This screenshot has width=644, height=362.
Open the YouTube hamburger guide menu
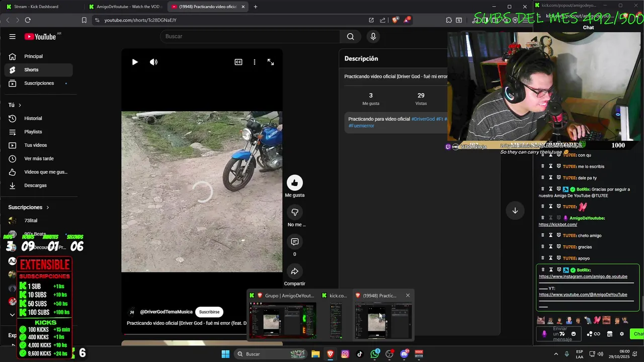(12, 36)
